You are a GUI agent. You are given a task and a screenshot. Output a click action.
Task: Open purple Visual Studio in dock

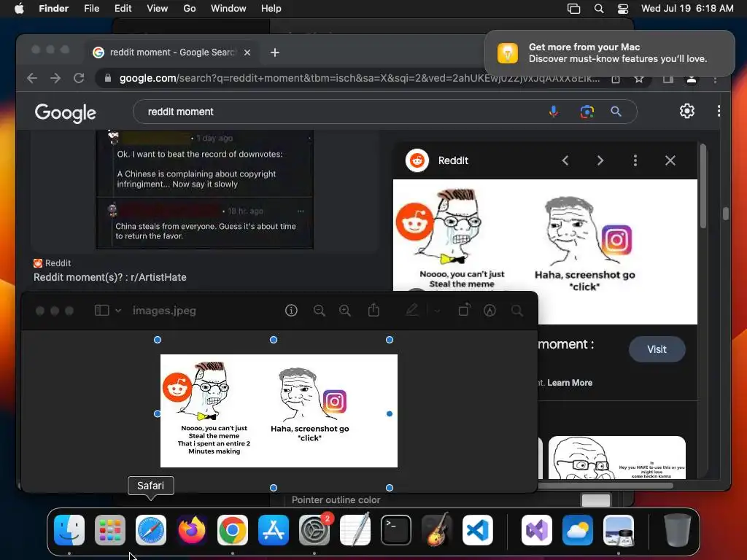537,529
